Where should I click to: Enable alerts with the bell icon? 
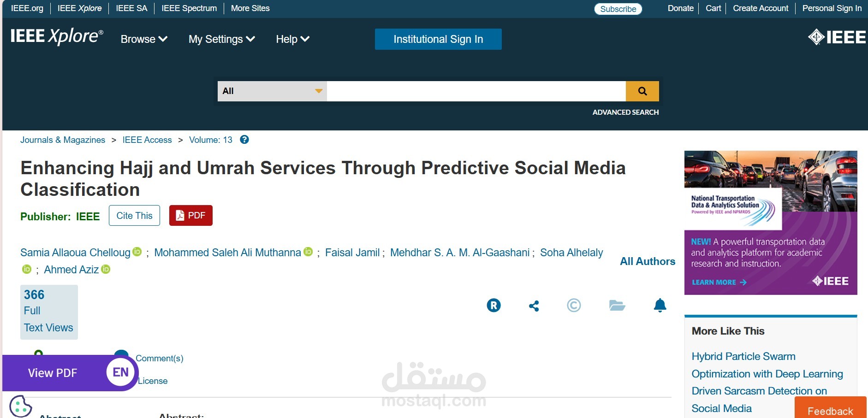pos(660,305)
